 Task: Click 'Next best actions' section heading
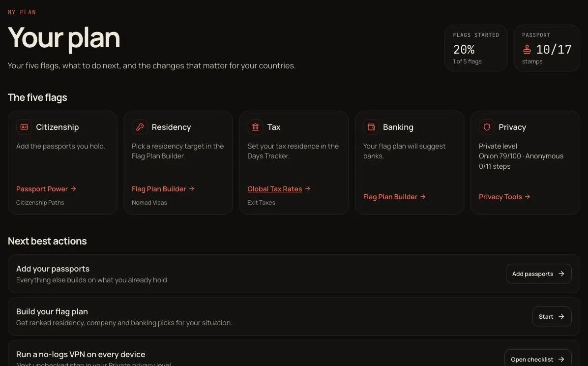pyautogui.click(x=47, y=241)
